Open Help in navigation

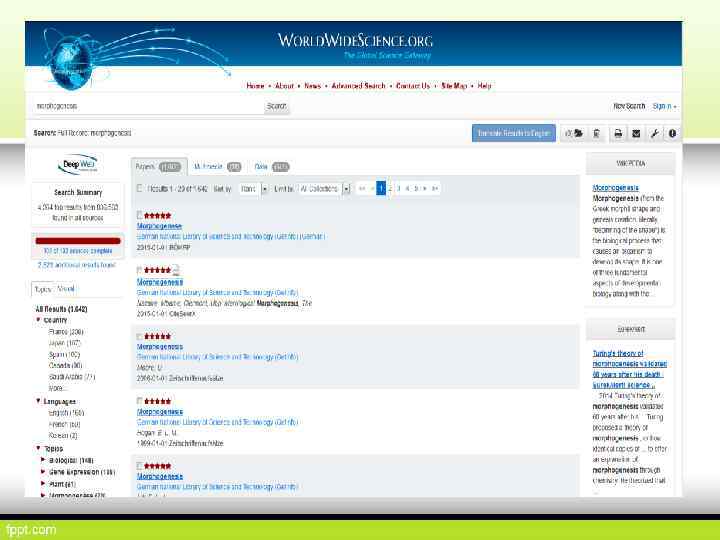[x=484, y=86]
